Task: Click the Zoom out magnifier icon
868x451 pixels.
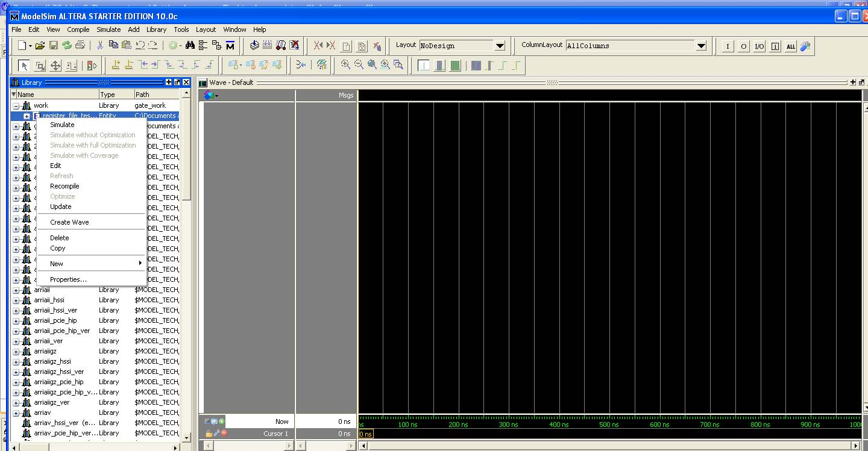Action: [x=359, y=64]
